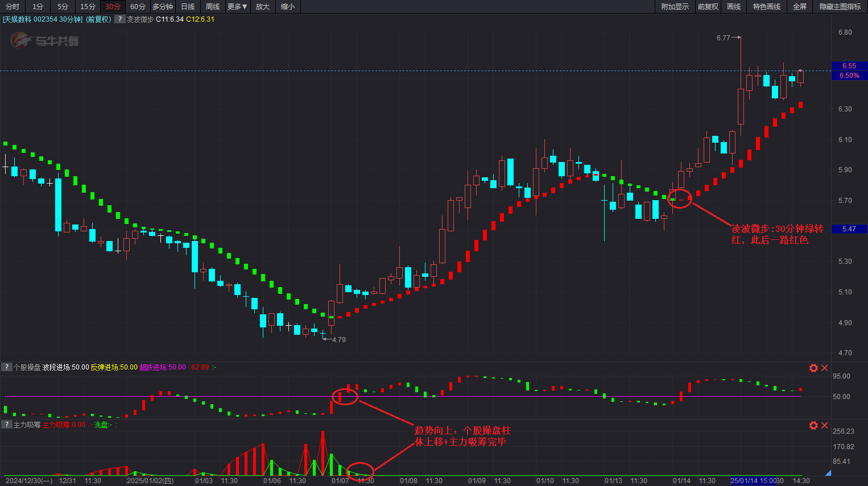Open settings gear for 个股操盘 panel
Image resolution: width=868 pixels, height=486 pixels.
(813, 368)
